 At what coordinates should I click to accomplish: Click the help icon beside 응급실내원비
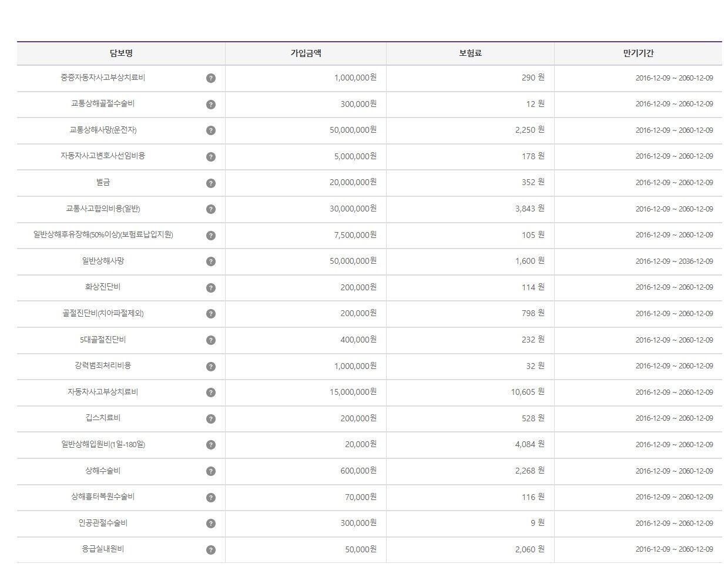[211, 550]
